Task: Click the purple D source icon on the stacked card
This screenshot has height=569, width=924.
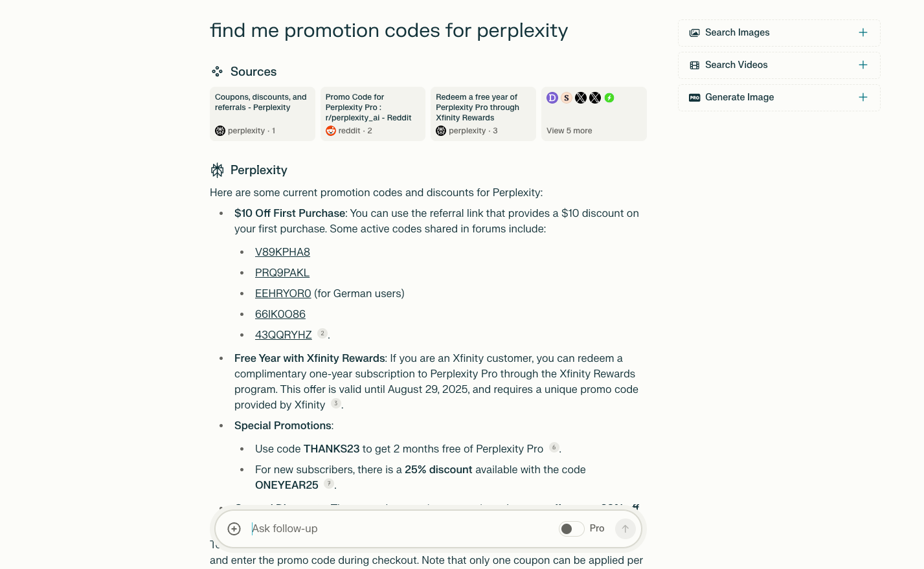Action: pyautogui.click(x=552, y=98)
